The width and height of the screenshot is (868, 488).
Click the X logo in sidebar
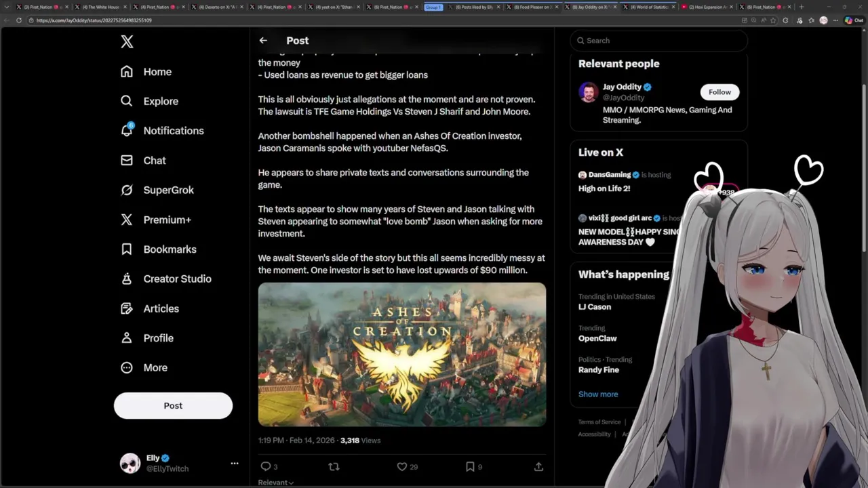(127, 42)
